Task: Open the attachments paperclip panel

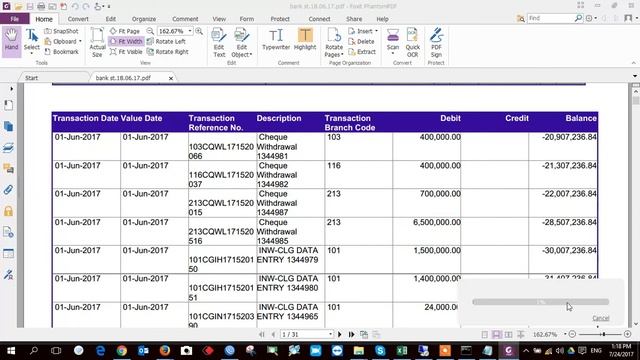Action: (x=8, y=190)
